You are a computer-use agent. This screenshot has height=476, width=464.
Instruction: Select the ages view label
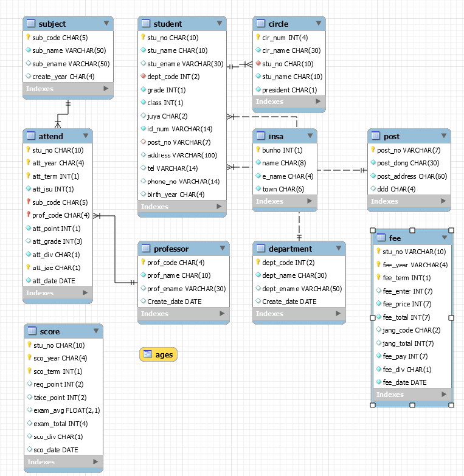[x=164, y=354]
